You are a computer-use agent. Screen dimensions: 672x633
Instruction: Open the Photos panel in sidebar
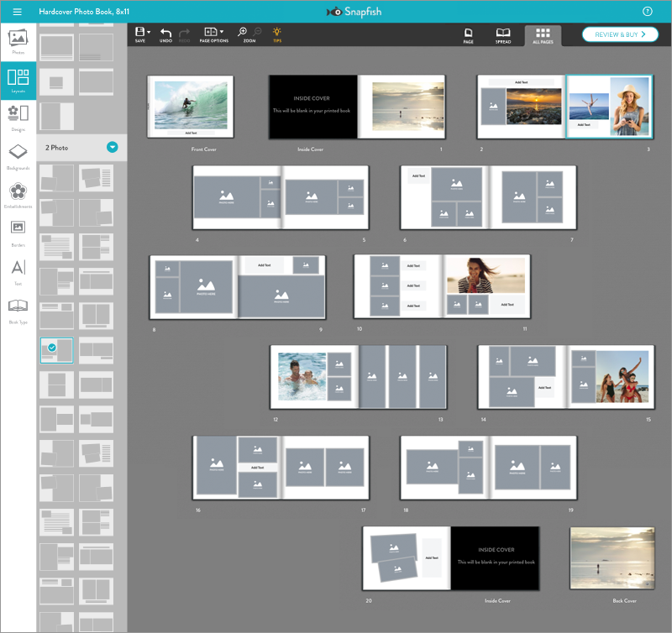18,41
